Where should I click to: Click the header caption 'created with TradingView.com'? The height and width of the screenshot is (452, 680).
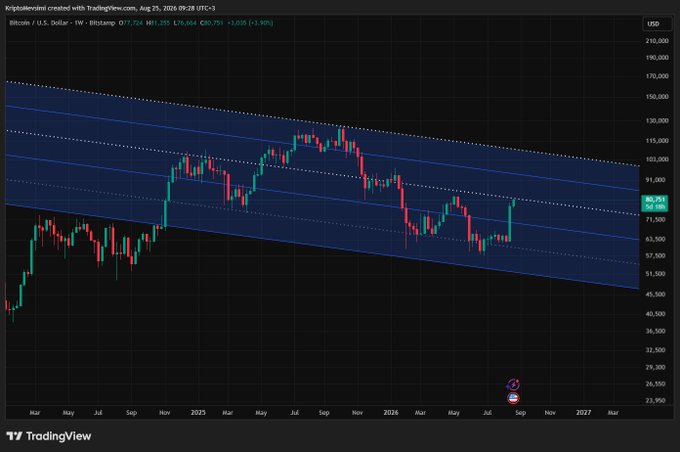91,8
